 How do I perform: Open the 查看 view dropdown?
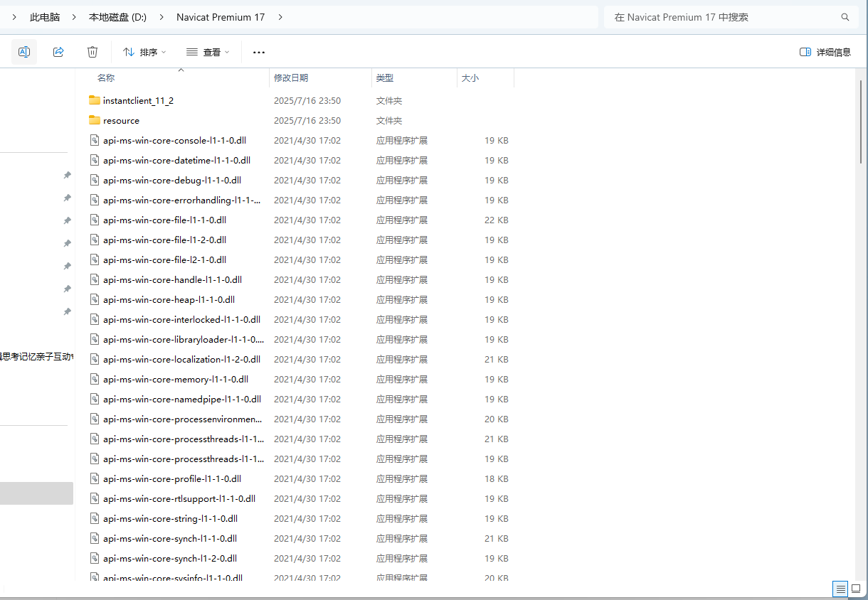(x=208, y=52)
